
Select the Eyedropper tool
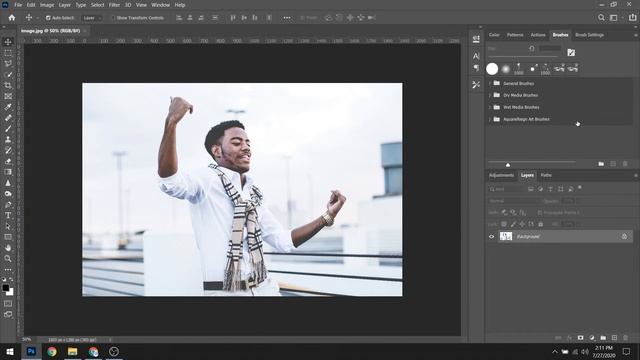point(8,107)
